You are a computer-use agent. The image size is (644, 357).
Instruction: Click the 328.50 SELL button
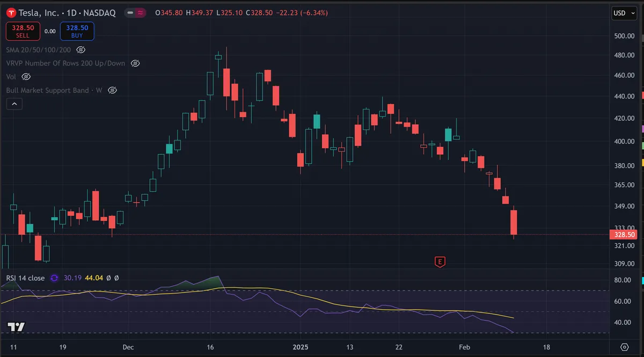[x=23, y=31]
